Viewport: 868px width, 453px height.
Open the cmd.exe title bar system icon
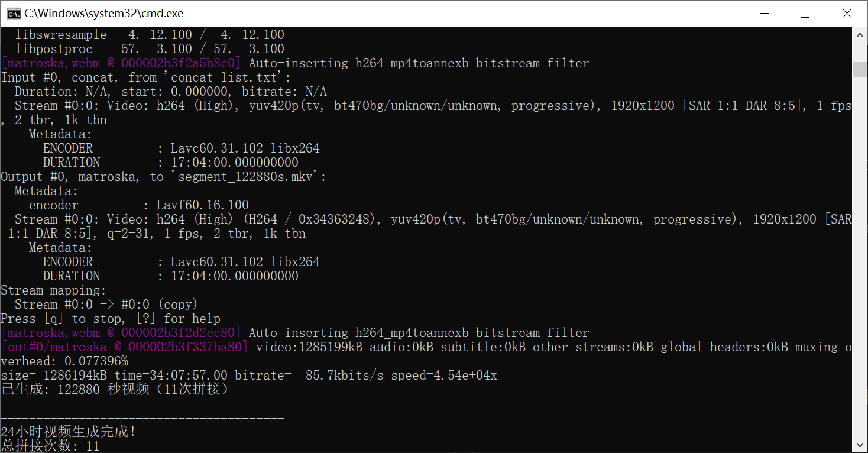[x=14, y=13]
